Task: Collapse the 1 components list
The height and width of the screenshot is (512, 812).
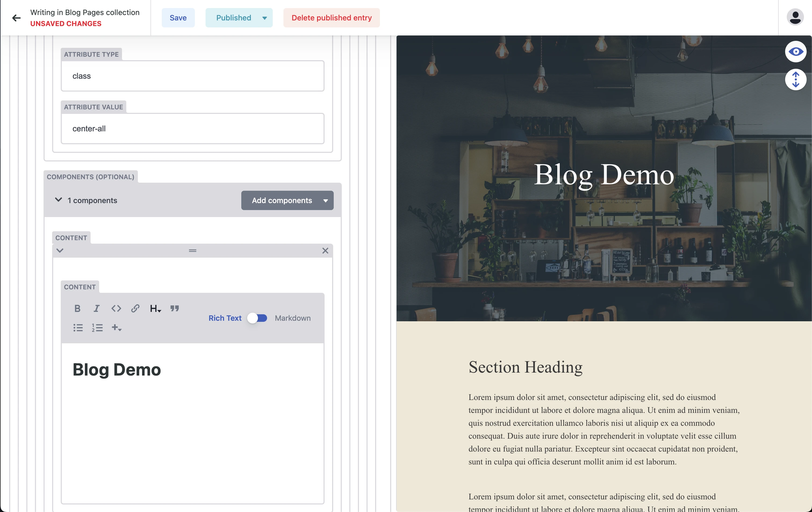Action: (x=58, y=200)
